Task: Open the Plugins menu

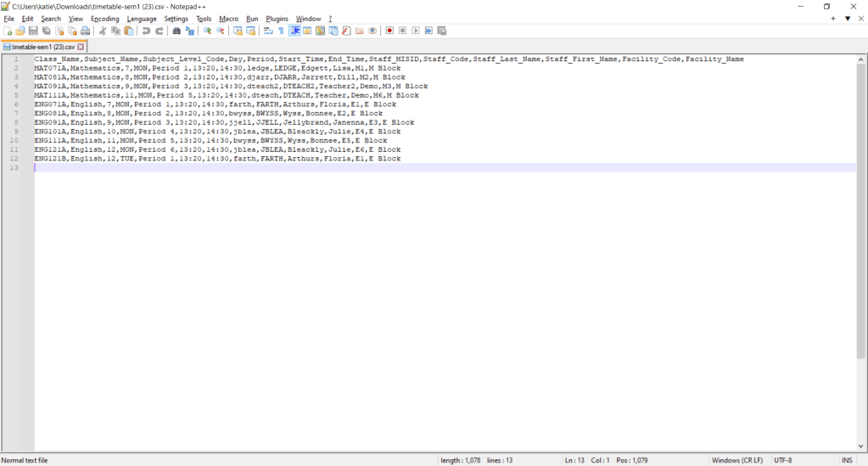Action: [x=277, y=19]
